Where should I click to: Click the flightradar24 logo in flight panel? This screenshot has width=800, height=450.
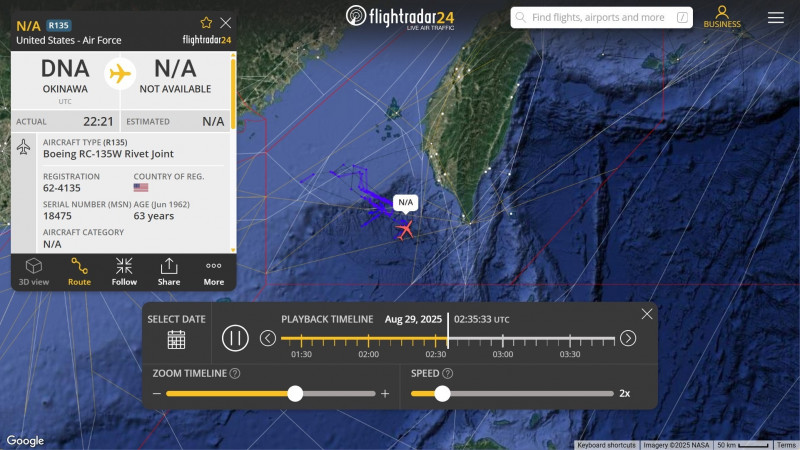tap(207, 40)
